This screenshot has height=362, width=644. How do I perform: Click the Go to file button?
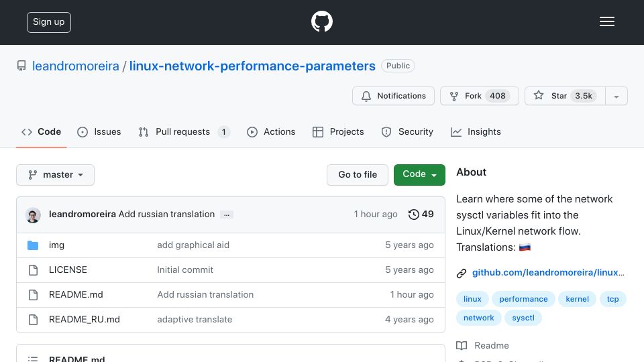[358, 175]
